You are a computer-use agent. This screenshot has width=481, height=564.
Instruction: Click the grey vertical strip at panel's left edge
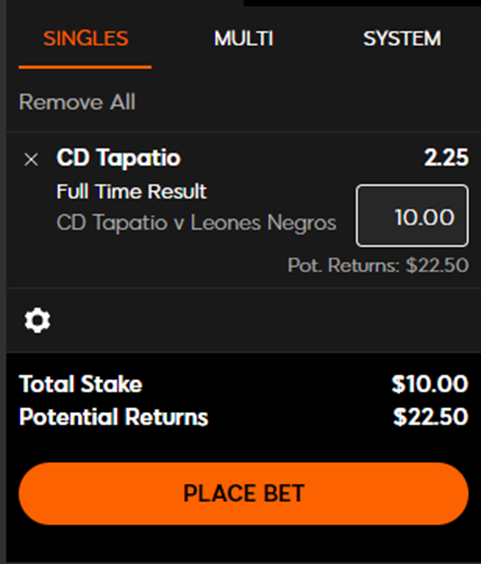click(x=3, y=282)
